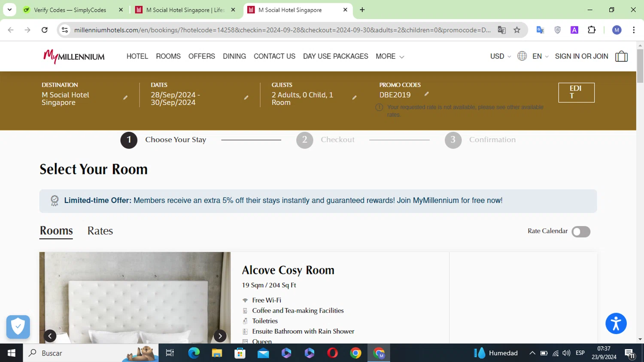This screenshot has height=362, width=644.
Task: Open HOTEL navigation menu item
Action: [x=137, y=56]
